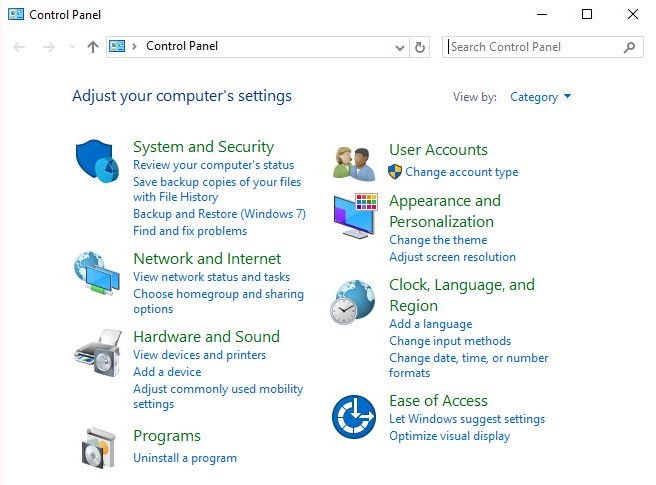Open Change date, time, or number formats
Screen dimensions: 656x485
click(469, 365)
